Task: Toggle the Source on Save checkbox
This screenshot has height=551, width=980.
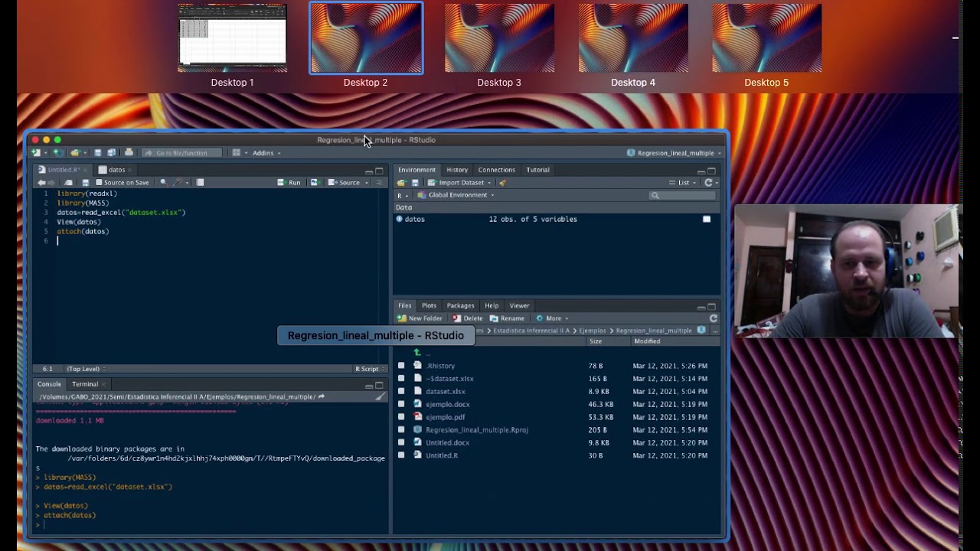Action: [99, 182]
